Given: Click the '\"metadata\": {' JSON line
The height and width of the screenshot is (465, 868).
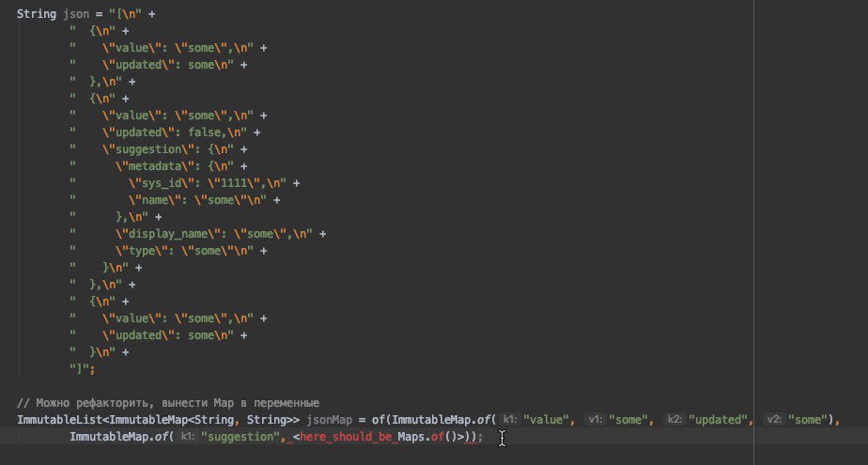Looking at the screenshot, I should click(159, 166).
